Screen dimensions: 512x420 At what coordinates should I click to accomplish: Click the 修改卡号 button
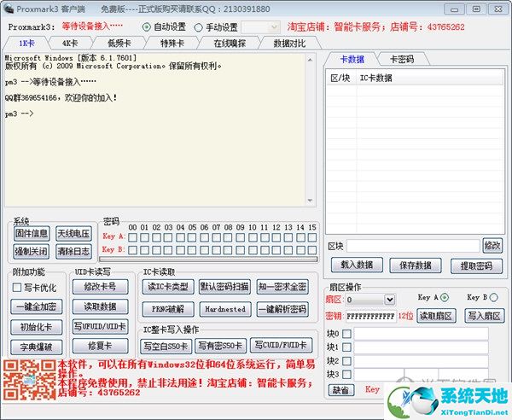click(x=100, y=287)
